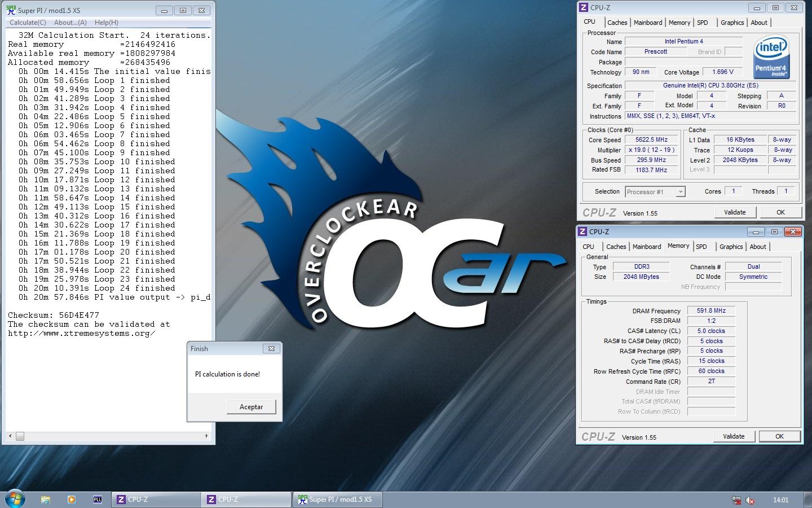Click the Command Rate 2T value

tap(712, 382)
